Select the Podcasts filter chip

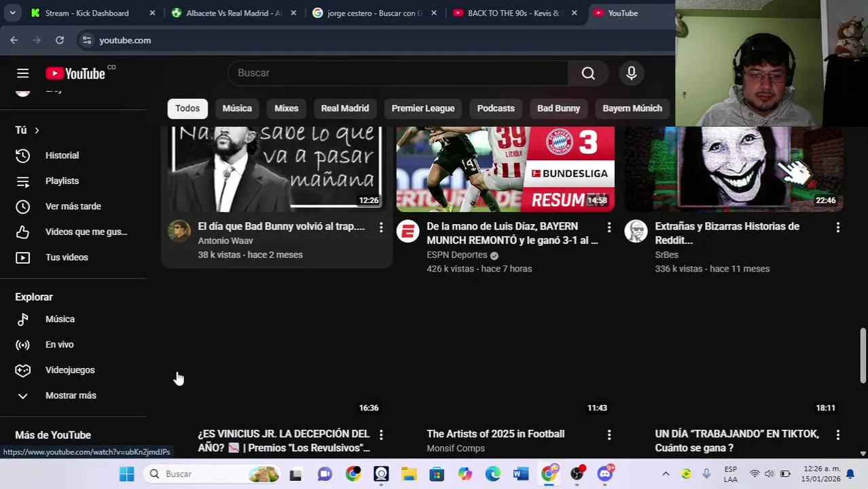pos(496,108)
